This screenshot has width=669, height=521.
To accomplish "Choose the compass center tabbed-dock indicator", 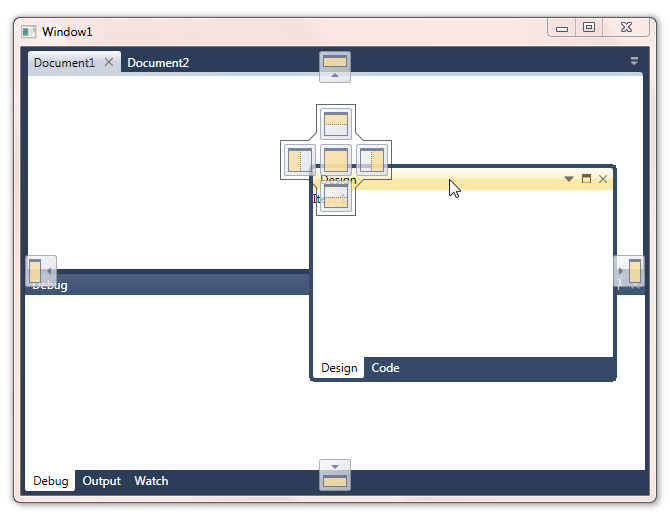I will pos(336,160).
